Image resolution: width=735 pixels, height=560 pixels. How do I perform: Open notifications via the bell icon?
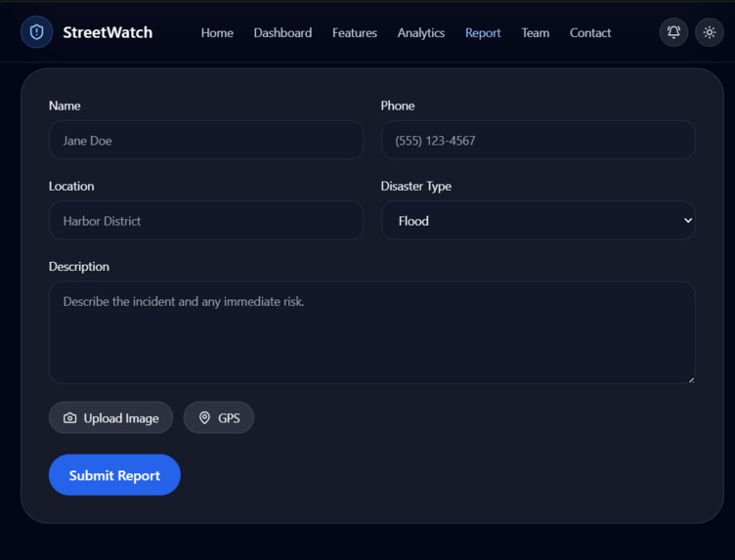pos(673,32)
